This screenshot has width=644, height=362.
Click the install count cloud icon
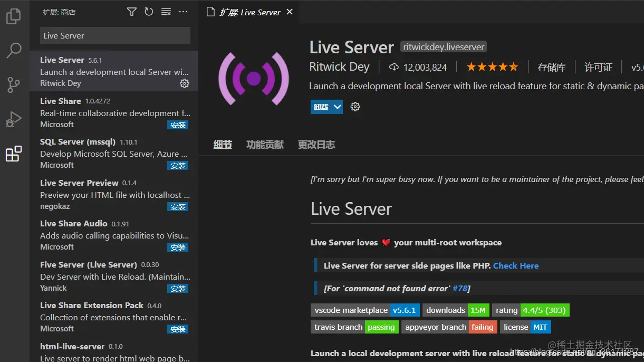[x=393, y=67]
